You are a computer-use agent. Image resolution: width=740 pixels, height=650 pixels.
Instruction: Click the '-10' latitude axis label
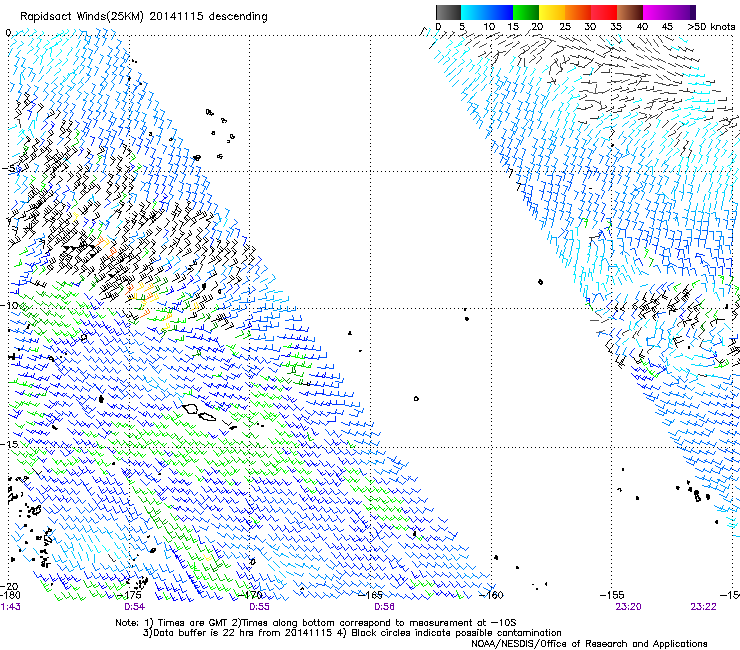(9, 305)
